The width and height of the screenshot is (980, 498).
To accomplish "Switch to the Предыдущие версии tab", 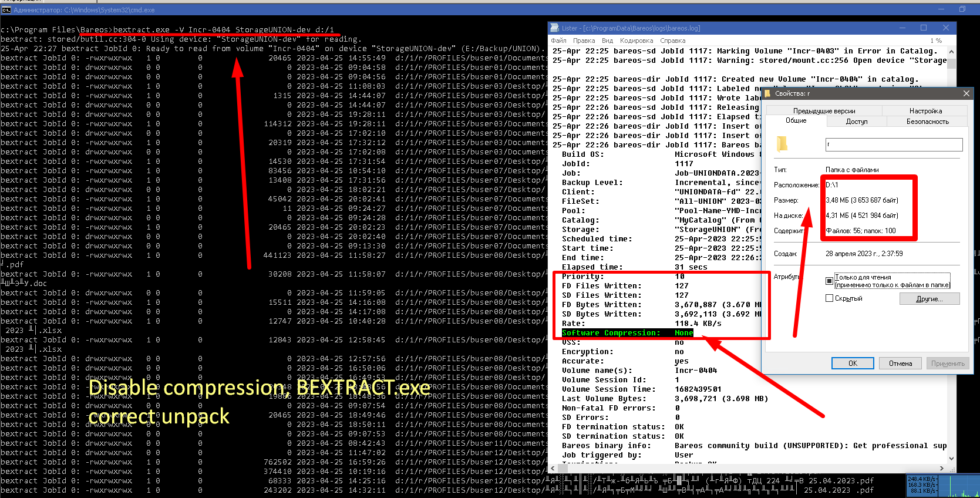I will tap(824, 111).
